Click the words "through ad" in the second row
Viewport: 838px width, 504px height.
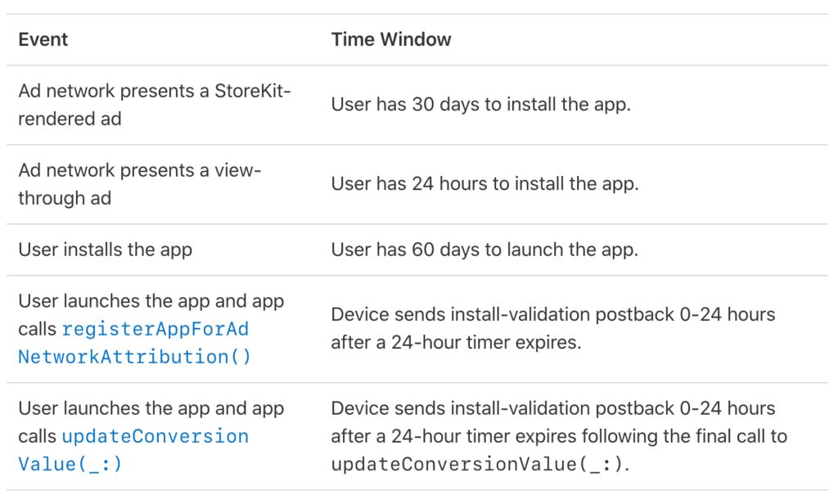tap(64, 198)
